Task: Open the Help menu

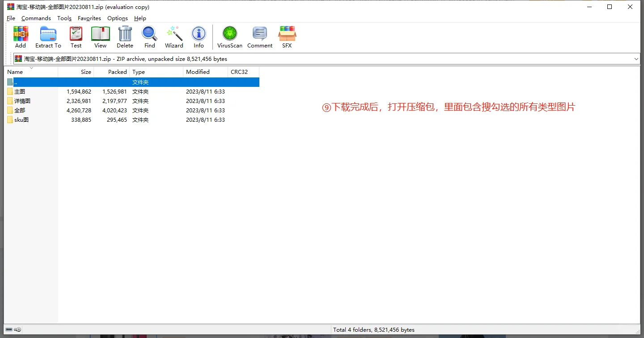Action: pyautogui.click(x=140, y=18)
